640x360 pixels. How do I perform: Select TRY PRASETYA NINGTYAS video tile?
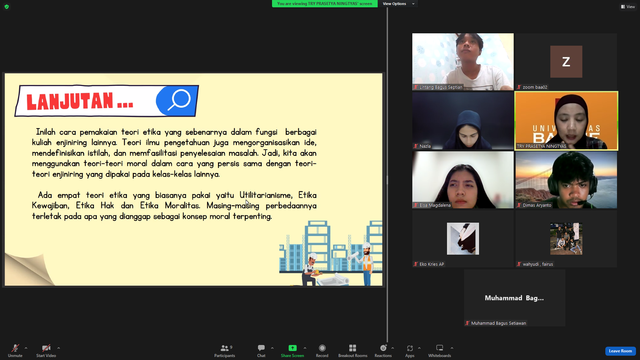pos(567,121)
